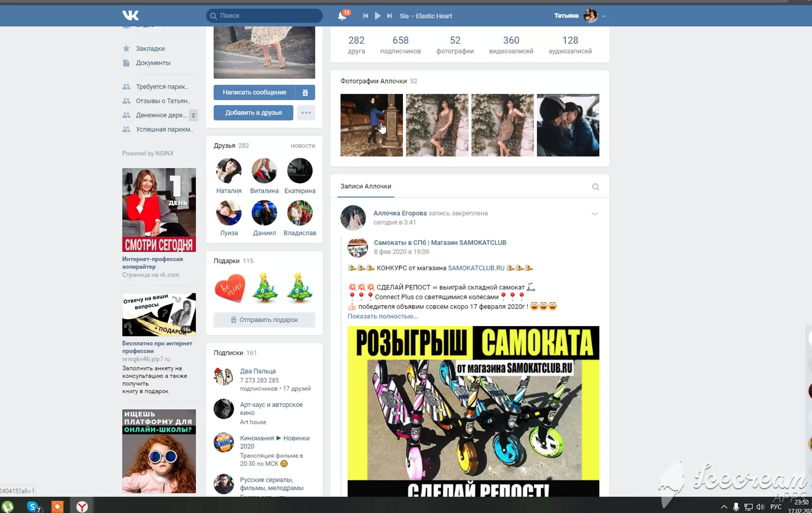812x513 pixels.
Task: Click the Написать сообщение button
Action: click(254, 92)
